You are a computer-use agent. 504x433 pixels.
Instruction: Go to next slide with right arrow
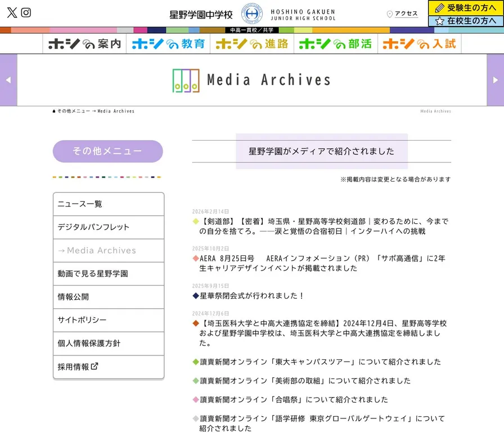(x=496, y=80)
